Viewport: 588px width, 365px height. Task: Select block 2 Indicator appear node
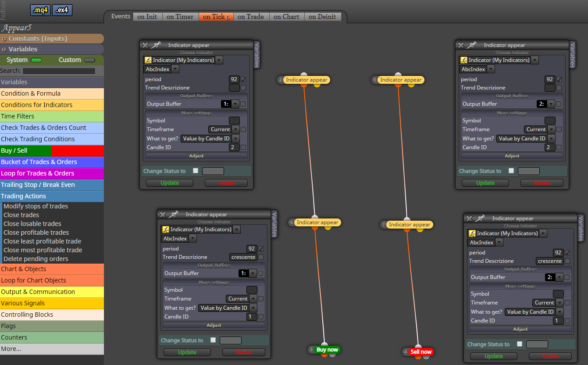(306, 80)
